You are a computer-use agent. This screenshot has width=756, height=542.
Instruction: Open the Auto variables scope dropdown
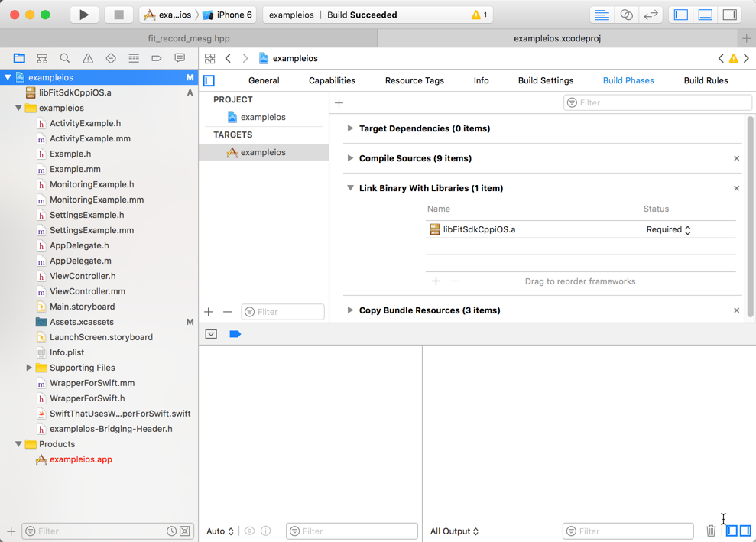click(220, 531)
